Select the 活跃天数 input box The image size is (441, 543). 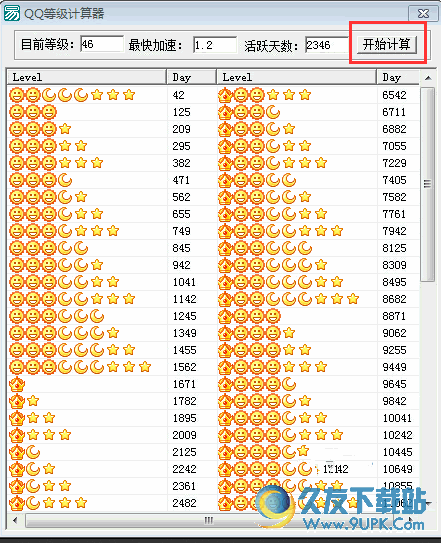[x=326, y=45]
